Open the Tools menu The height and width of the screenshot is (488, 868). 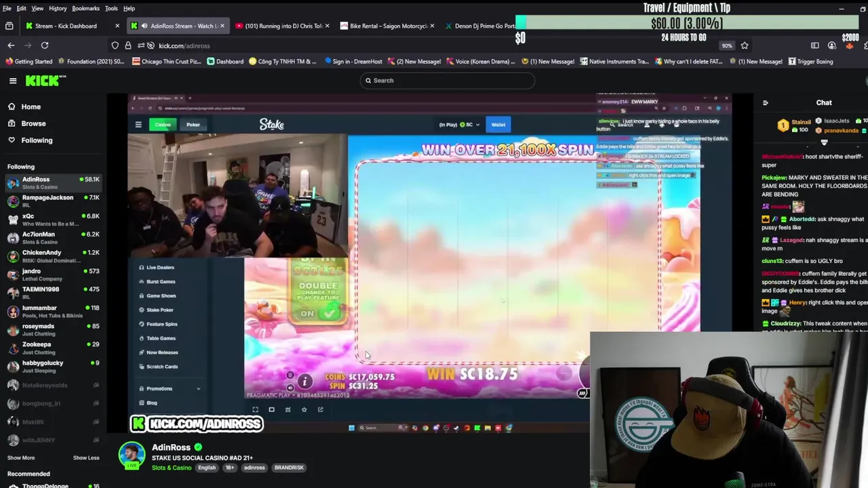pos(111,8)
